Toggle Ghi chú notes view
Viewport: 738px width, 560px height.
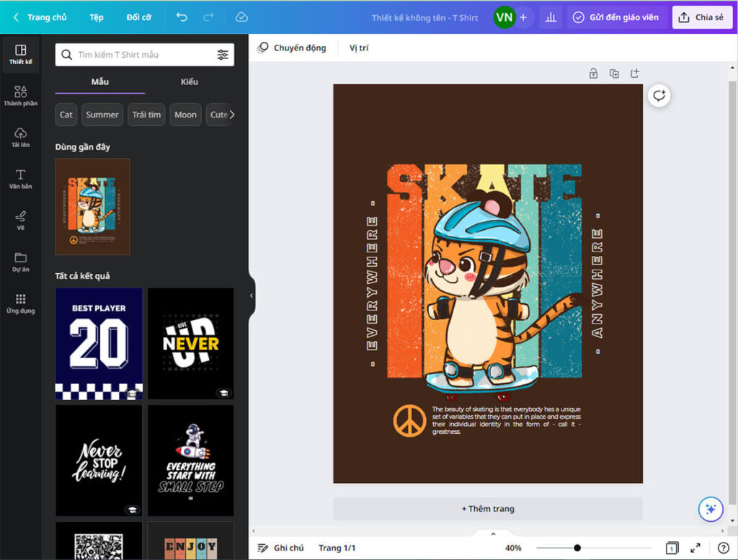(x=281, y=548)
